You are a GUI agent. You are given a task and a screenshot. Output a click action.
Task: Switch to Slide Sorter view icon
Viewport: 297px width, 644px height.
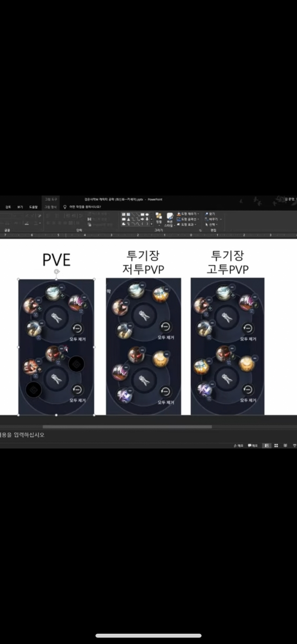(x=276, y=445)
